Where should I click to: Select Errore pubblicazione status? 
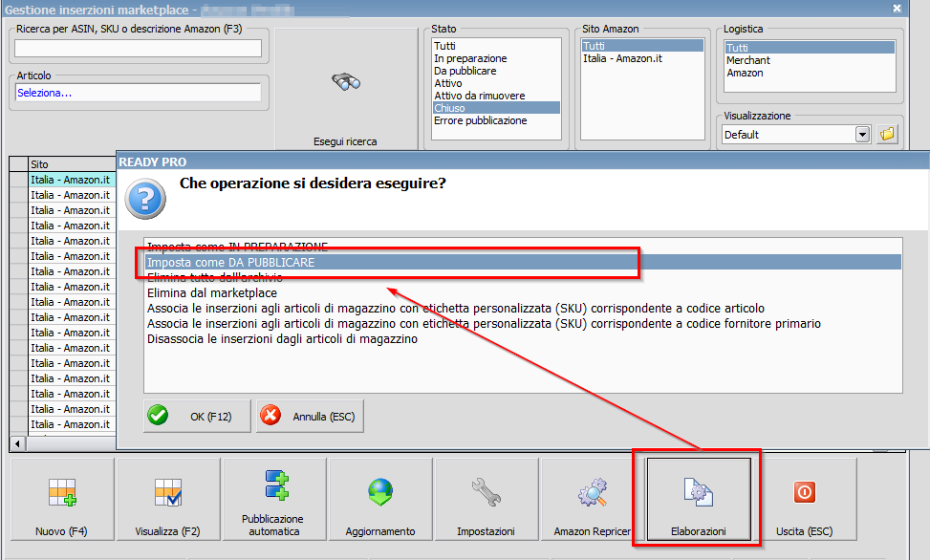pyautogui.click(x=496, y=120)
